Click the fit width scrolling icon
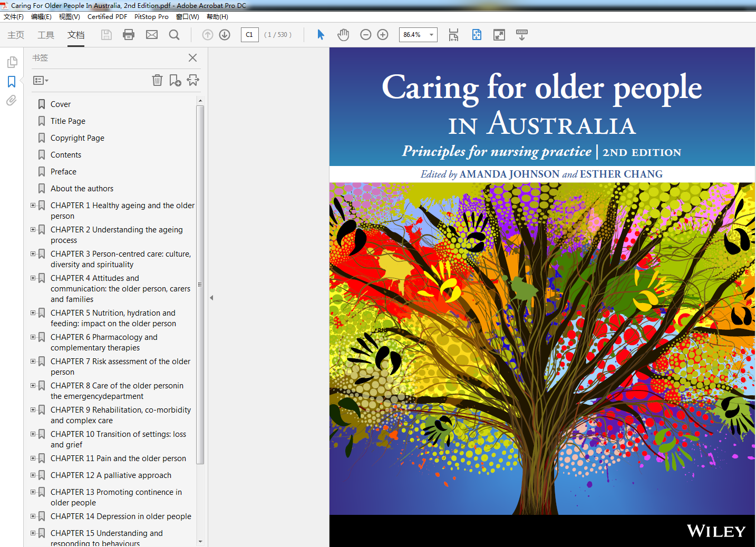The height and width of the screenshot is (547, 756). (453, 35)
